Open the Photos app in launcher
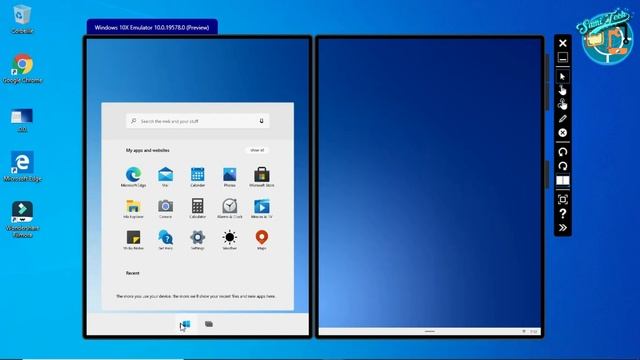640x360 pixels. tap(229, 177)
